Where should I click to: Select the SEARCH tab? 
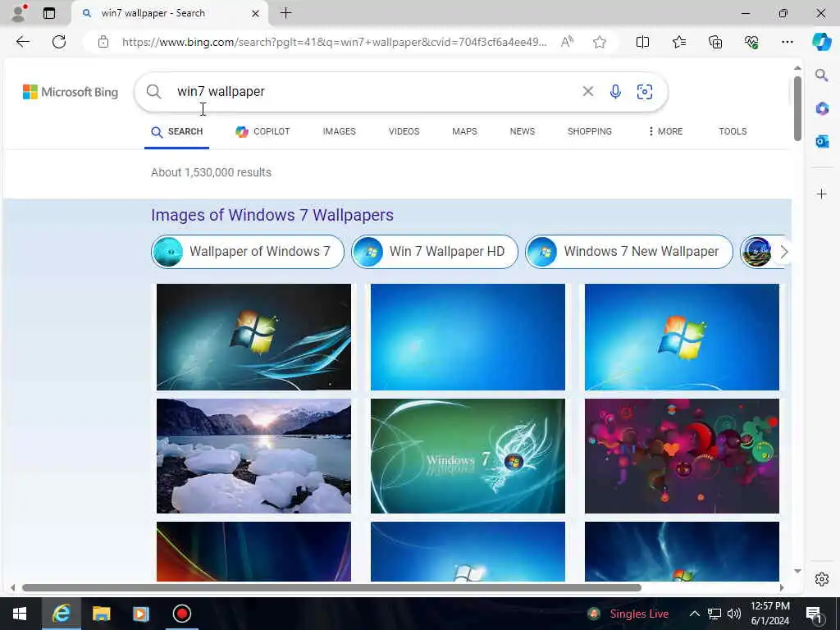pyautogui.click(x=177, y=132)
